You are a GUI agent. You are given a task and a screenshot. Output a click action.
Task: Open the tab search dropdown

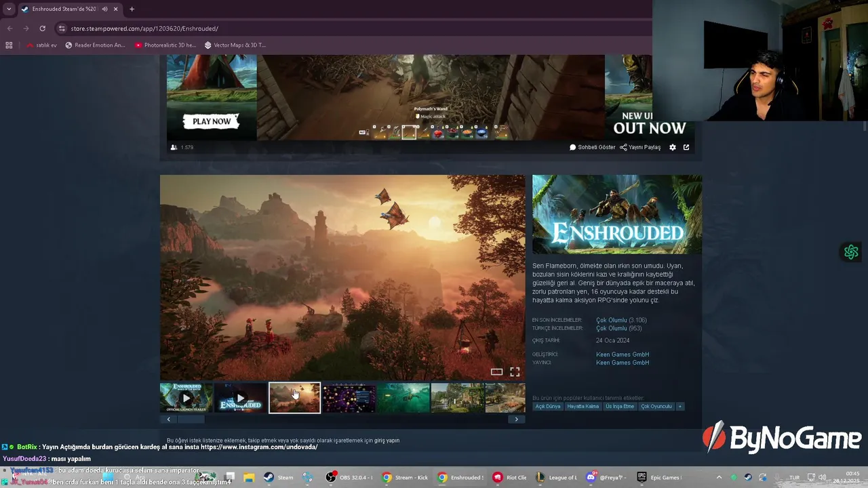pos(9,9)
